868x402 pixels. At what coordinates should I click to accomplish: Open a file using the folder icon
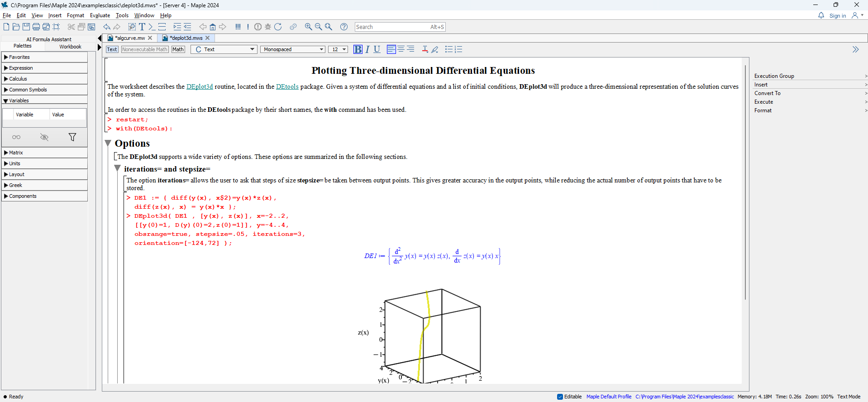coord(16,27)
